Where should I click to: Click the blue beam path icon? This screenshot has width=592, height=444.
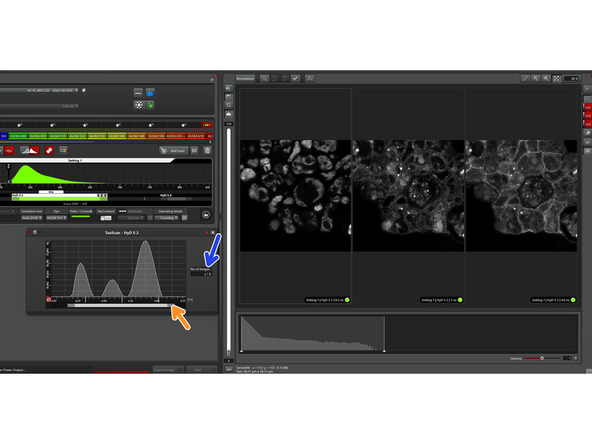coord(150,92)
